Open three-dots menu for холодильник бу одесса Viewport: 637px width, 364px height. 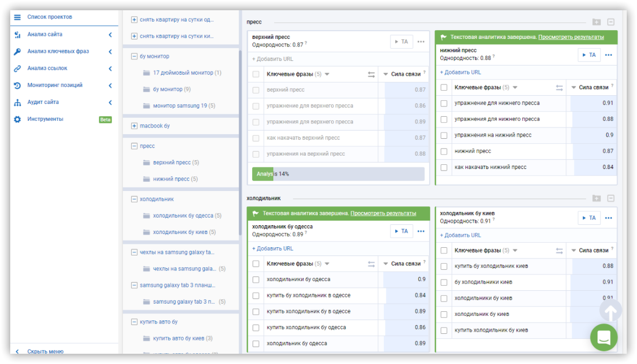[421, 231]
